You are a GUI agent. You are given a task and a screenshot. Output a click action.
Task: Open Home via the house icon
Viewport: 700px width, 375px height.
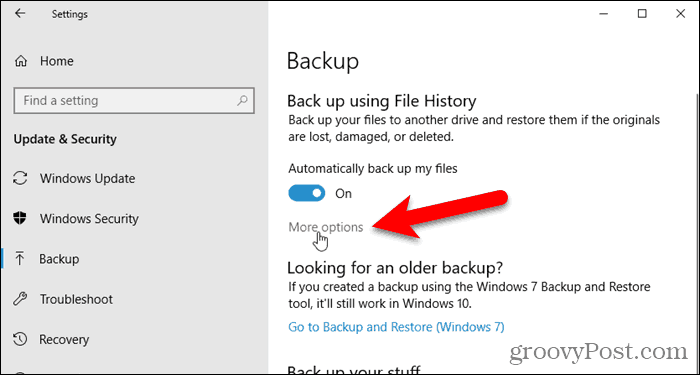click(x=21, y=61)
